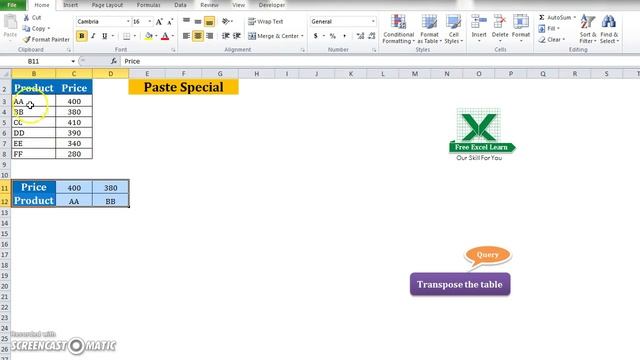
Task: Apply Comma Style formatting
Action: pos(344,36)
